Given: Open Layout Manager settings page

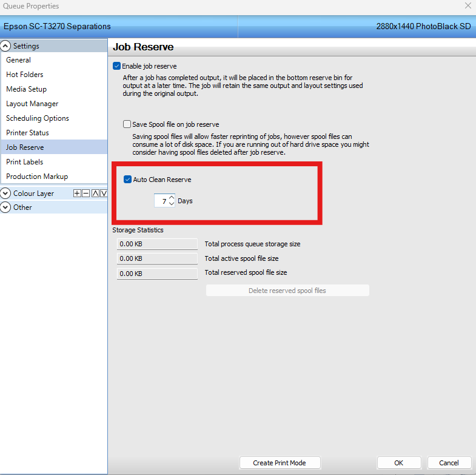Looking at the screenshot, I should tap(54, 104).
